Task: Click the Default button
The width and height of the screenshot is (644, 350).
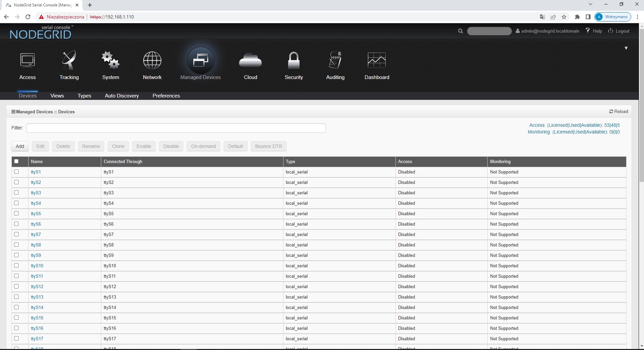Action: [x=235, y=146]
